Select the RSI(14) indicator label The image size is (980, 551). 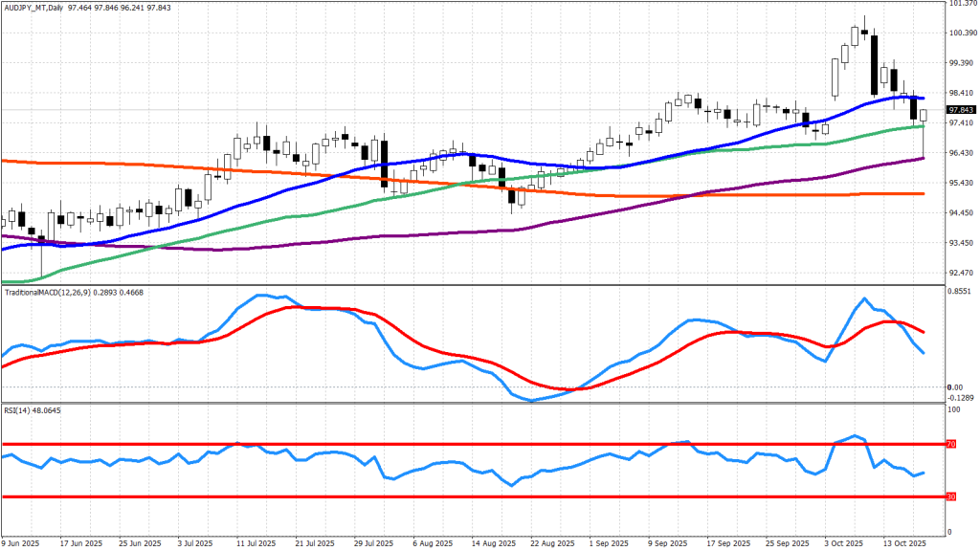[19, 408]
